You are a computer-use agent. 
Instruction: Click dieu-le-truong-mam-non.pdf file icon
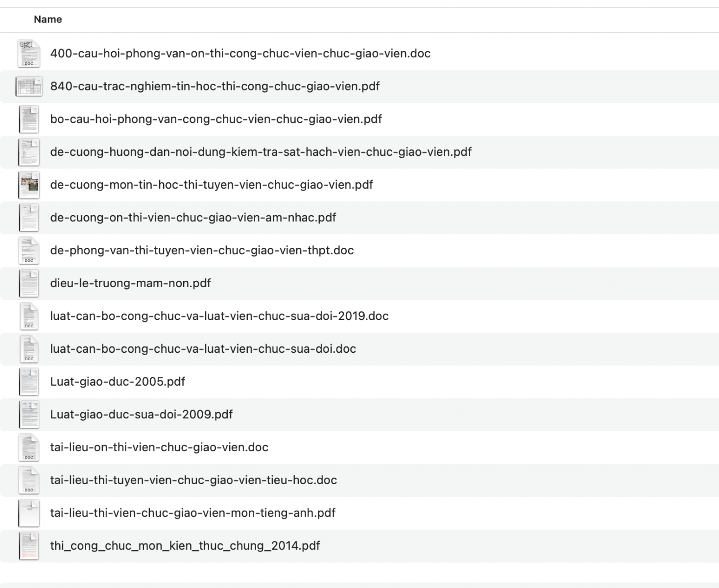[x=29, y=283]
